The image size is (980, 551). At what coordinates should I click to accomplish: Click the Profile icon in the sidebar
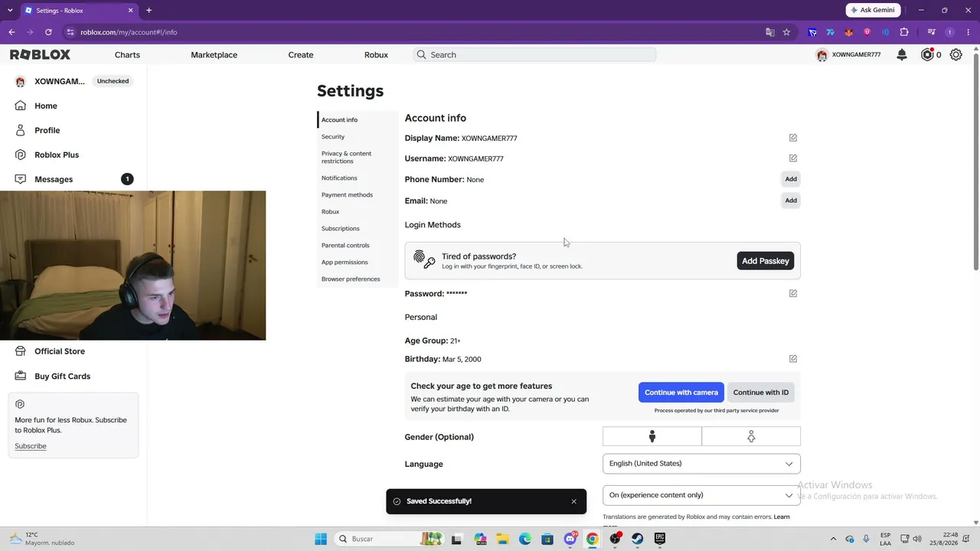point(21,130)
